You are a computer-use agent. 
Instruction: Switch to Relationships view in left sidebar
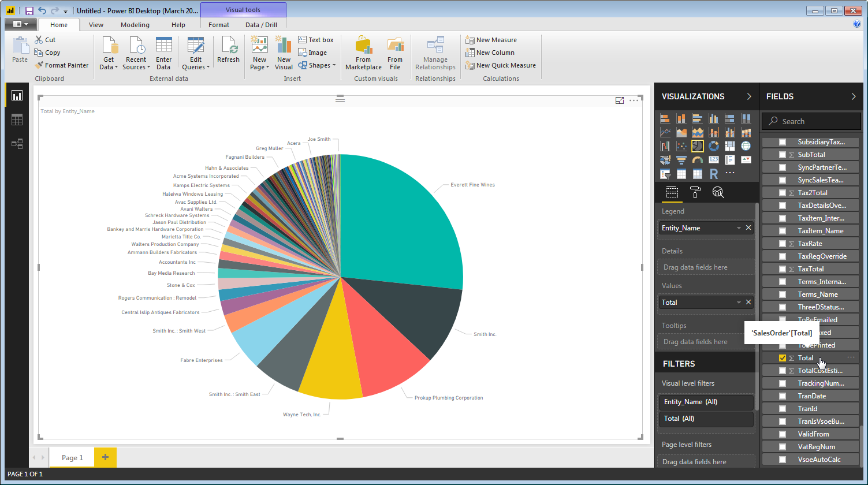tap(17, 144)
